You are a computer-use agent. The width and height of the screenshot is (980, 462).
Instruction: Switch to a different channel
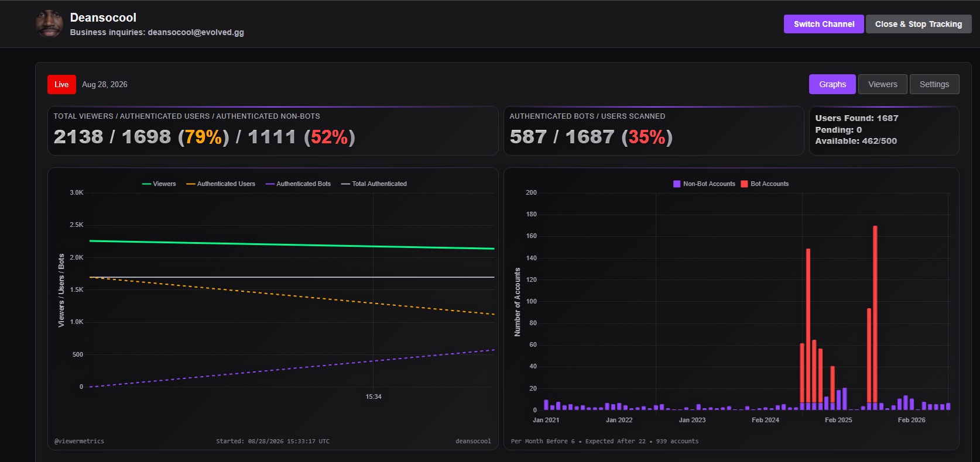click(x=824, y=24)
